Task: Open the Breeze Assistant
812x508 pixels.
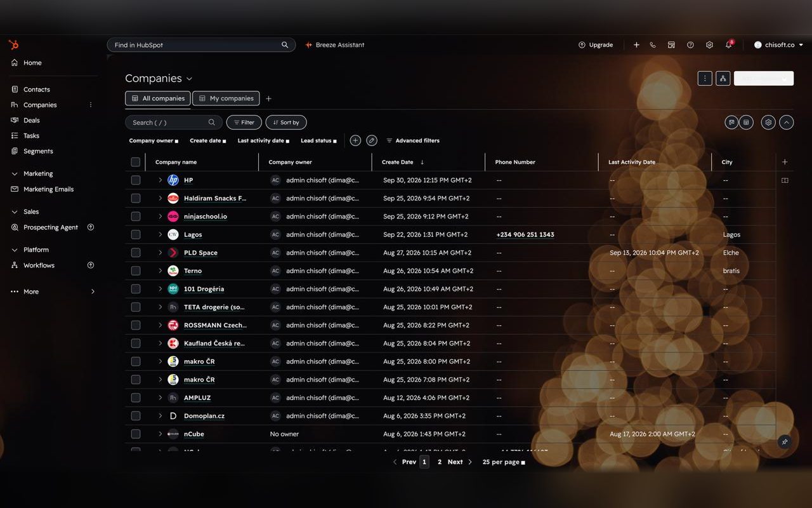Action: (334, 45)
